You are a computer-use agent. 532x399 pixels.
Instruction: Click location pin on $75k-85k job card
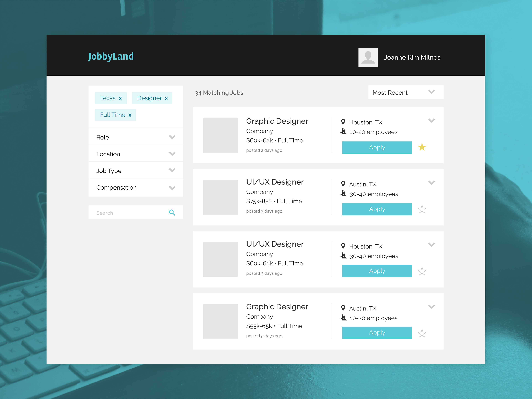(x=343, y=184)
